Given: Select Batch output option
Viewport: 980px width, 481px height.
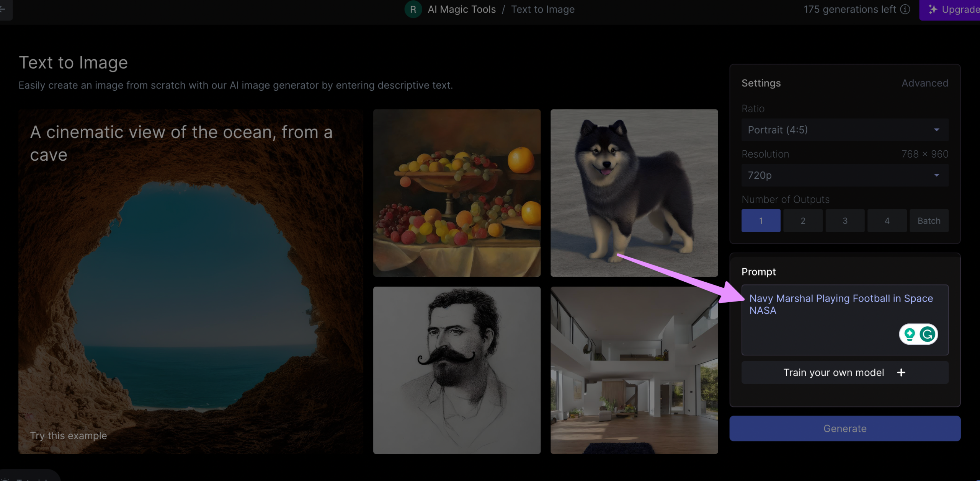Looking at the screenshot, I should (x=929, y=220).
